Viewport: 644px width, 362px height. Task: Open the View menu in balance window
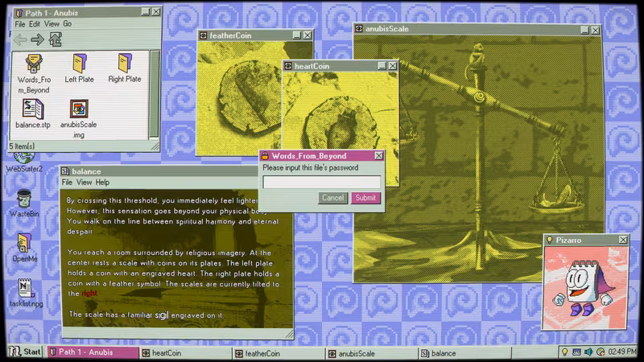coord(85,183)
